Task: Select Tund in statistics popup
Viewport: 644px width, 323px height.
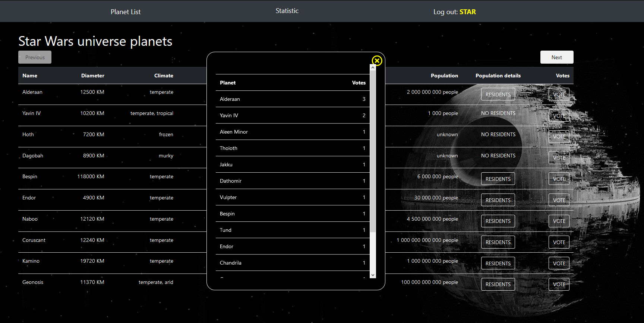Action: (293, 230)
